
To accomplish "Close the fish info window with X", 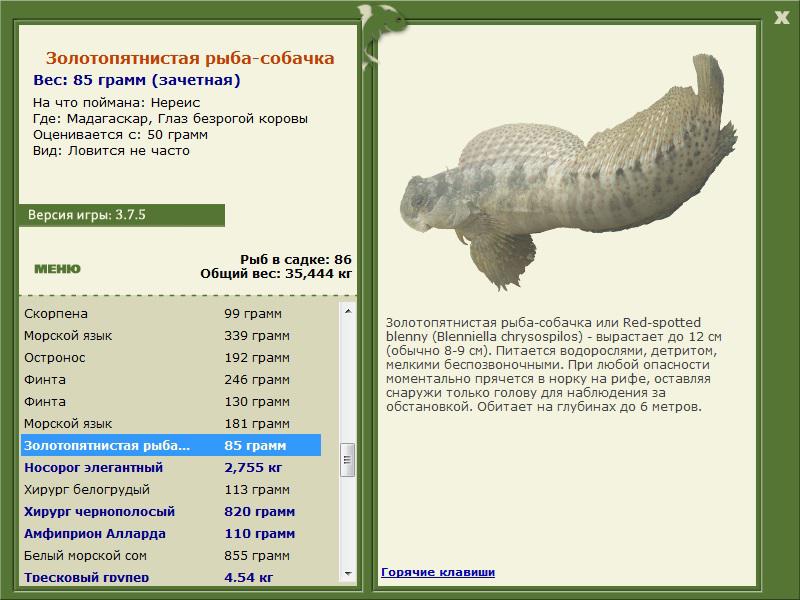I will click(x=781, y=18).
